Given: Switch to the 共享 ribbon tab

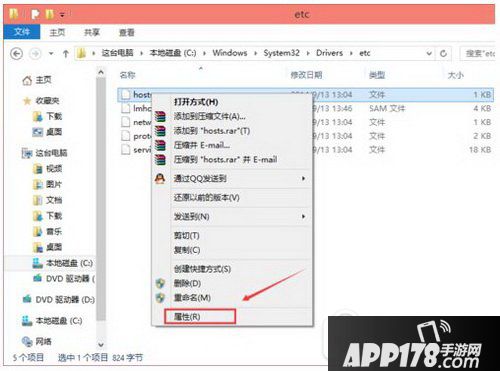Looking at the screenshot, I should 92,32.
